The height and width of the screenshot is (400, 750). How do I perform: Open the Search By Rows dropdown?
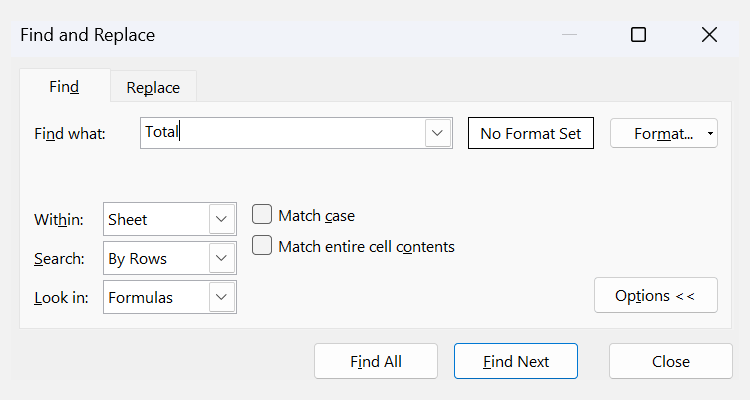[221, 258]
